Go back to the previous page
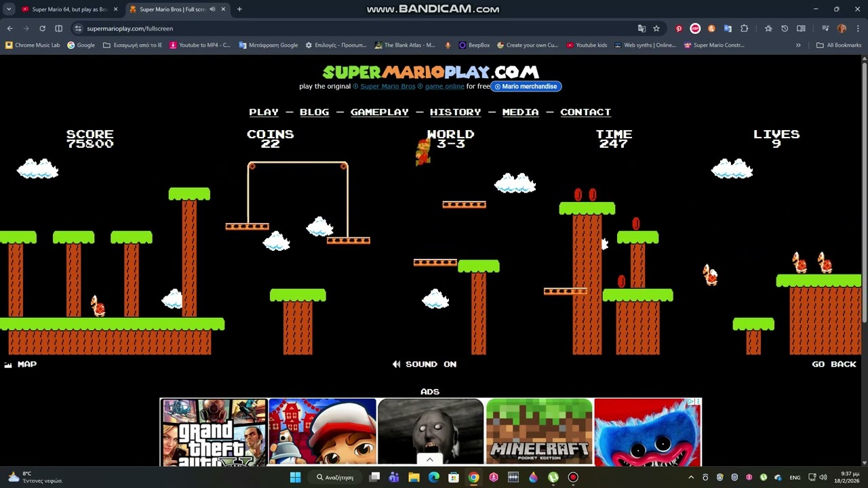868x488 pixels. (x=9, y=28)
